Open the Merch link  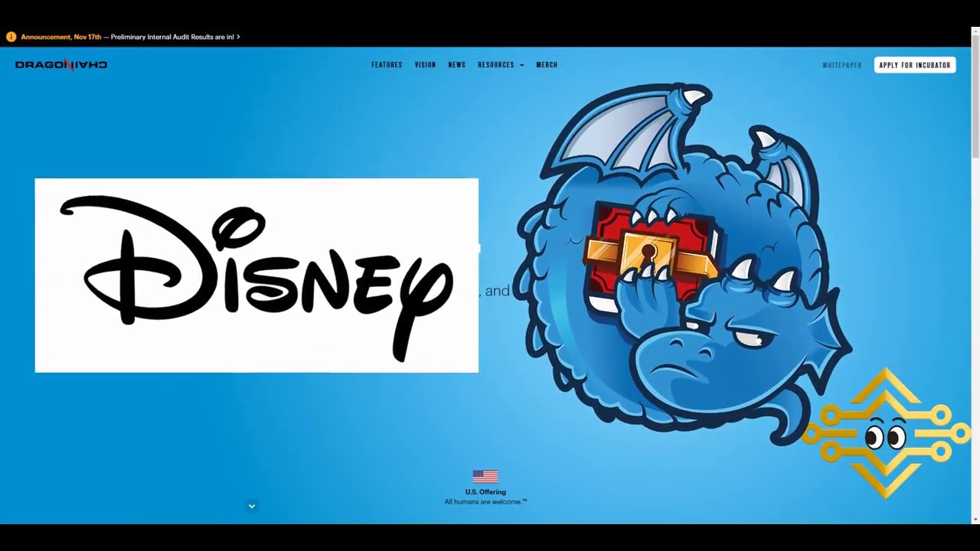(547, 65)
